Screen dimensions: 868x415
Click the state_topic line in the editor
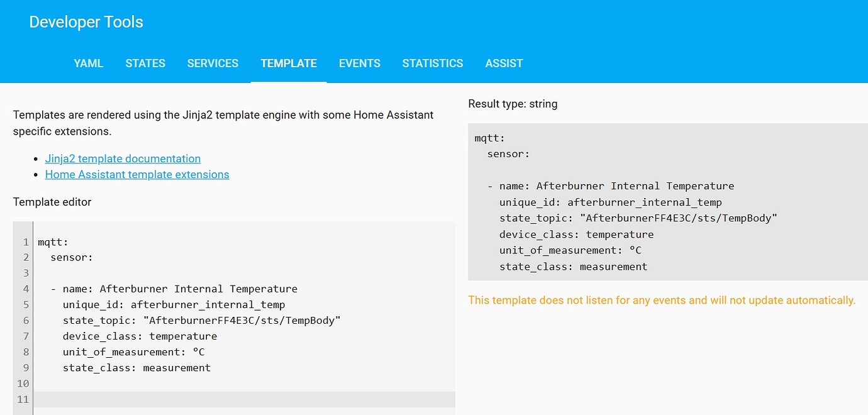tap(201, 320)
